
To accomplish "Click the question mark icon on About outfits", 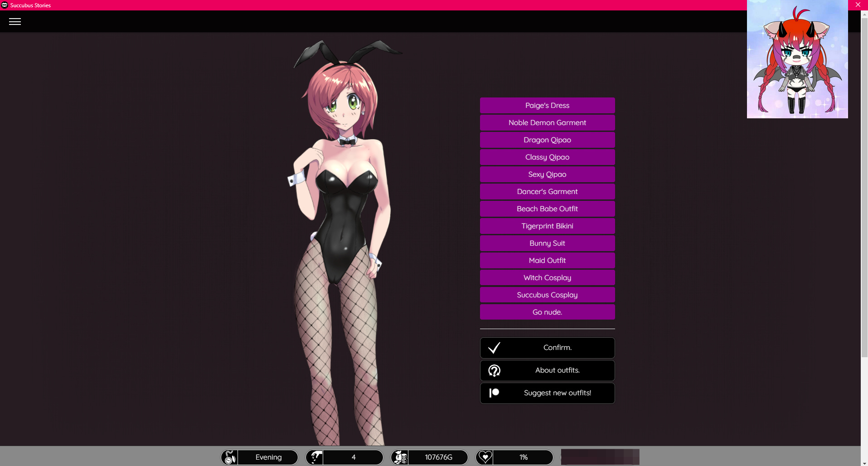I will coord(494,370).
